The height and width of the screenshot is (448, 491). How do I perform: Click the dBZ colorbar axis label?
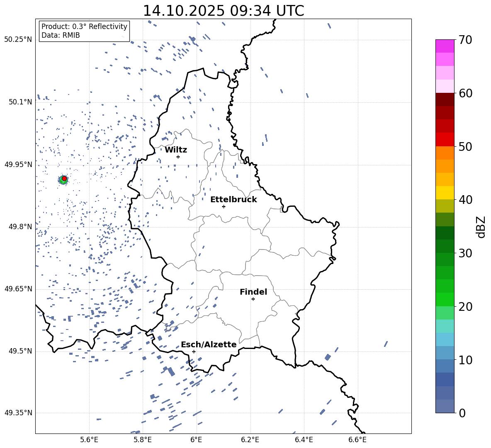[481, 227]
